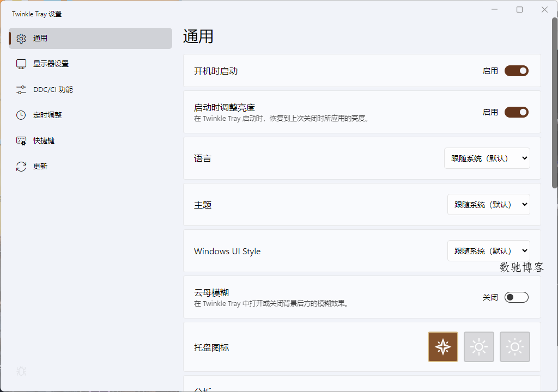This screenshot has width=558, height=392.
Task: Click the 托盘图标 label
Action: [211, 347]
